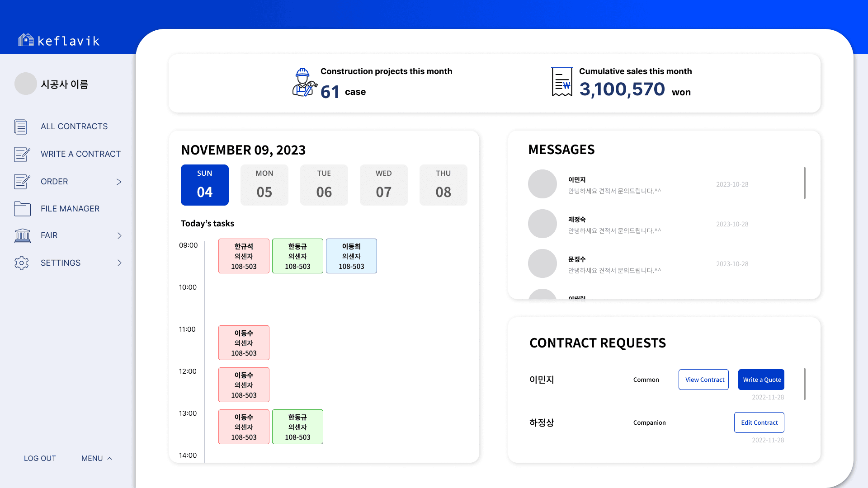Click the View Contract button
This screenshot has height=488, width=868.
[x=703, y=380]
